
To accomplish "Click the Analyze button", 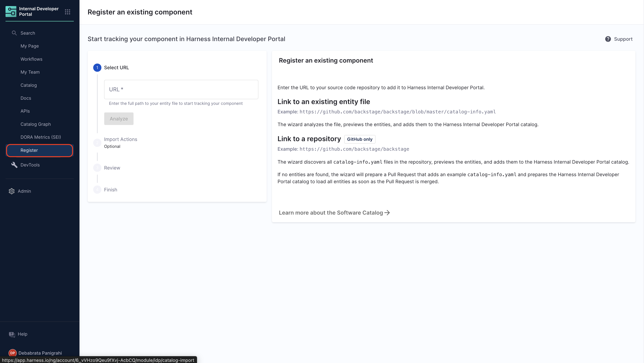I will click(x=119, y=119).
